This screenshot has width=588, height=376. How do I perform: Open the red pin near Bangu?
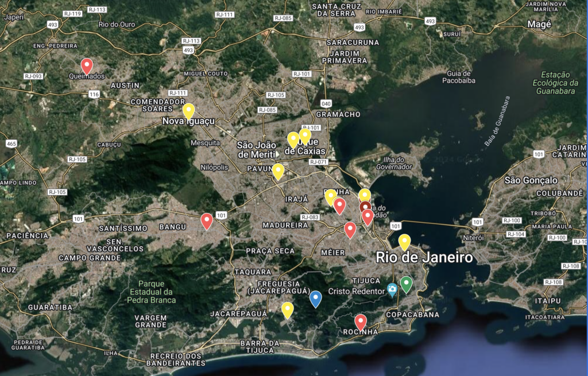pyautogui.click(x=207, y=220)
